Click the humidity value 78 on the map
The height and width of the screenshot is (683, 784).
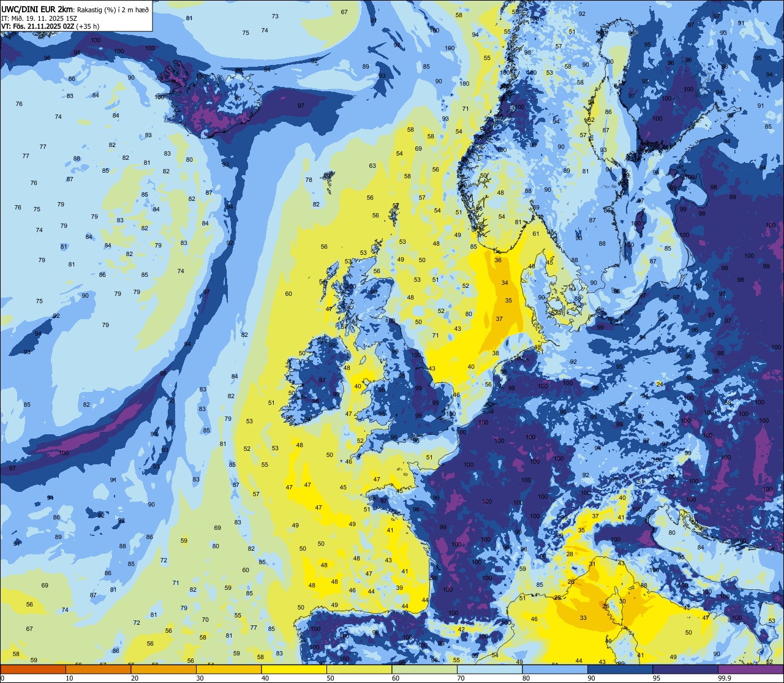pyautogui.click(x=309, y=179)
